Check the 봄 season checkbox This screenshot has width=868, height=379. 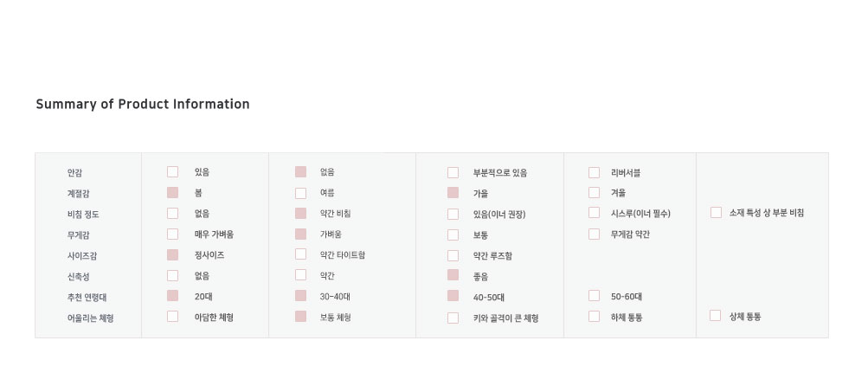[x=173, y=193]
